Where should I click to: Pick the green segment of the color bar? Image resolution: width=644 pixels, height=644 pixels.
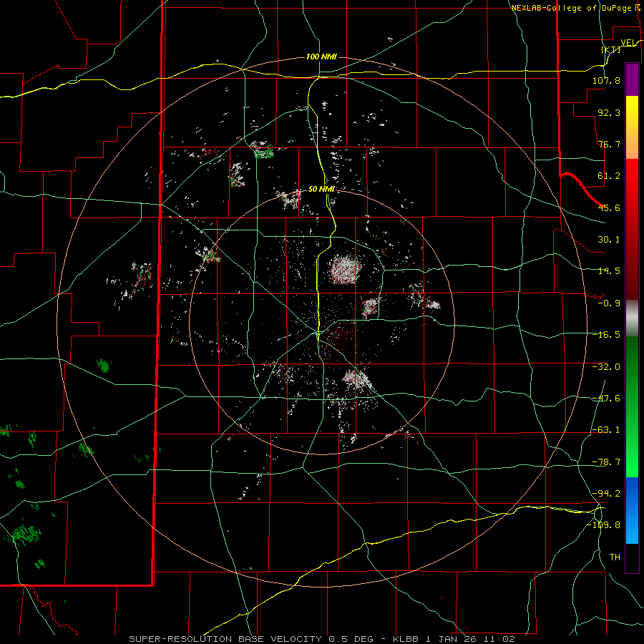pos(632,406)
